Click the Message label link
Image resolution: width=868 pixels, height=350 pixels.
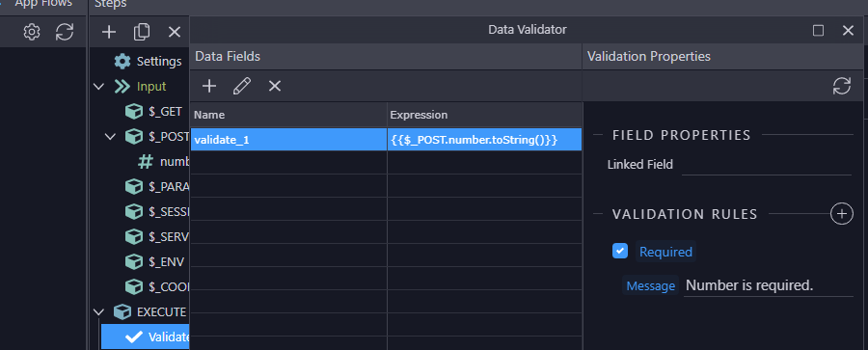click(x=650, y=285)
